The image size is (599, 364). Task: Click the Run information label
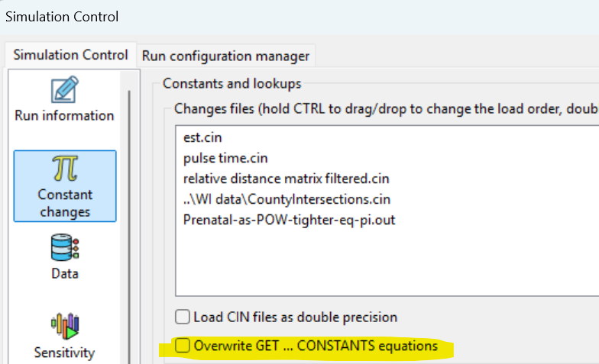tap(64, 115)
